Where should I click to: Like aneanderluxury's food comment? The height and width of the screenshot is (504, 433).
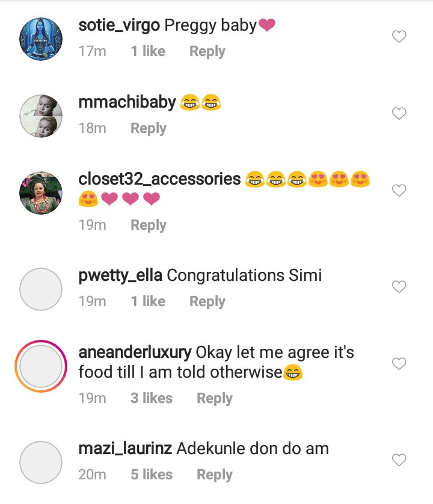tap(399, 364)
